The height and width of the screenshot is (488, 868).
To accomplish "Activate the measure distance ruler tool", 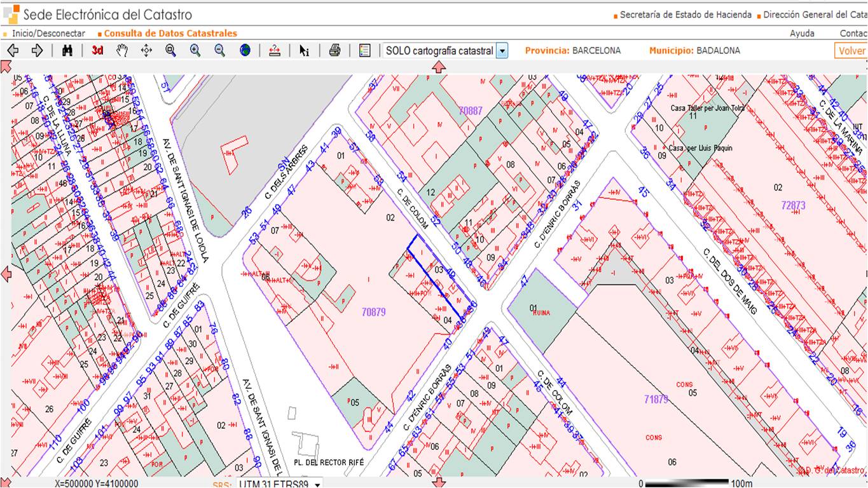I will [x=275, y=51].
